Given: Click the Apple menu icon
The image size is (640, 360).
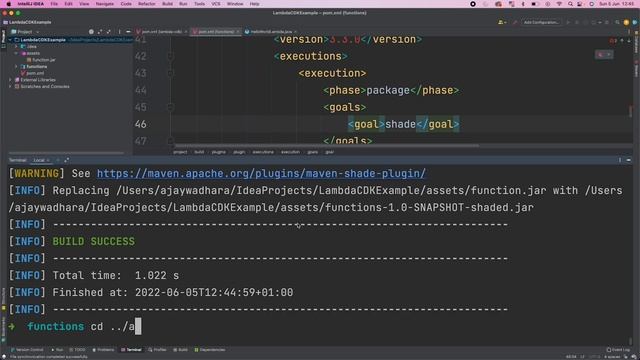Looking at the screenshot, I should [x=9, y=4].
